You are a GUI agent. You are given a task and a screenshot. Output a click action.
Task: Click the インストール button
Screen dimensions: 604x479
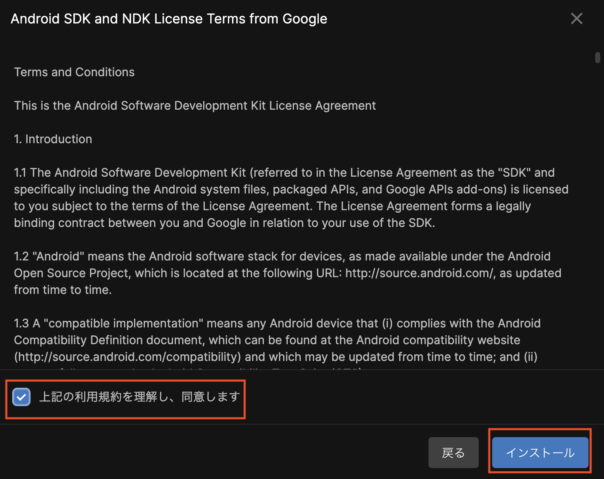540,452
